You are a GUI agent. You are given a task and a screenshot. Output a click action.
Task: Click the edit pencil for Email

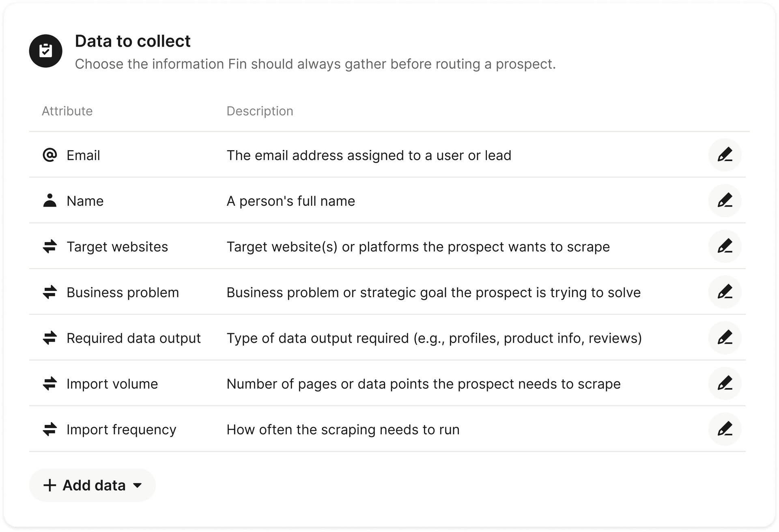[725, 155]
